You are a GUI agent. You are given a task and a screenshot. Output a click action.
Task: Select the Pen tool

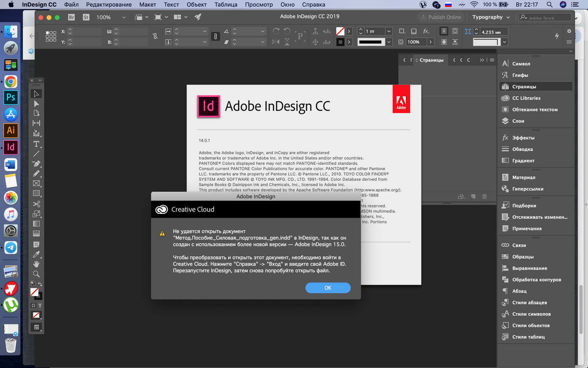click(x=36, y=164)
